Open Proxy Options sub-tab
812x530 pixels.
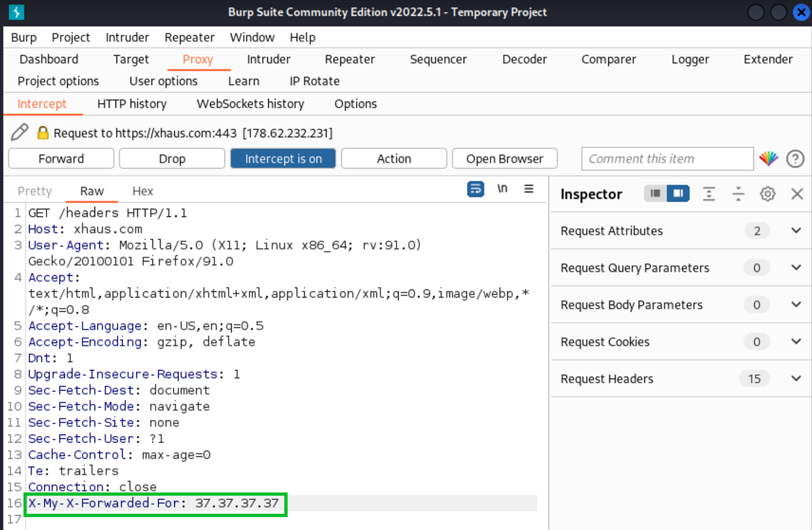tap(356, 104)
